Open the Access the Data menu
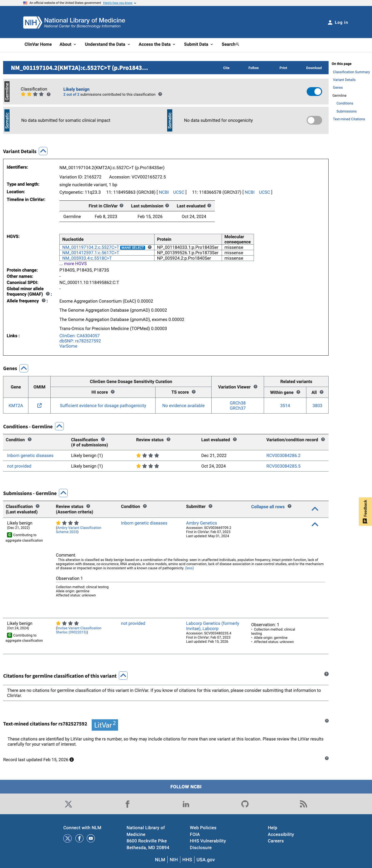The height and width of the screenshot is (868, 372). tap(157, 44)
